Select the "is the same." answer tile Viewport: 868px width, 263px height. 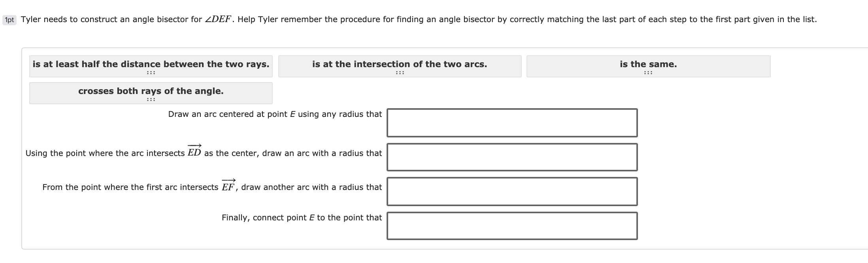pos(648,64)
